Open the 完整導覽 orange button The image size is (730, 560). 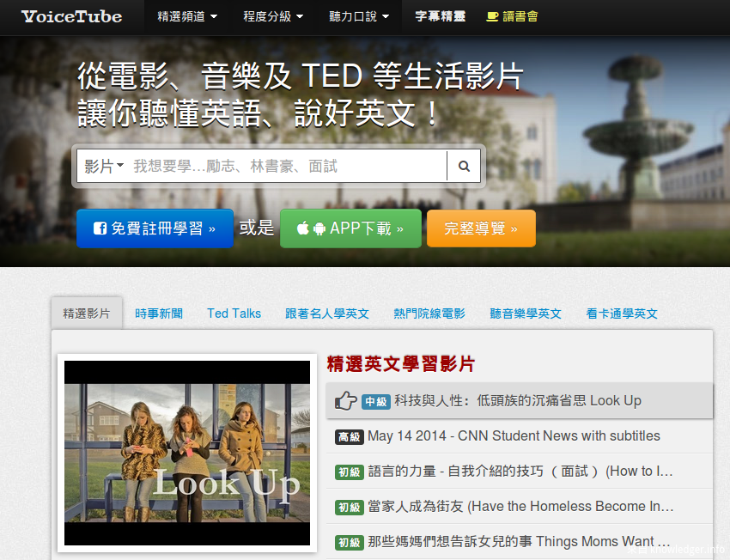pyautogui.click(x=481, y=228)
